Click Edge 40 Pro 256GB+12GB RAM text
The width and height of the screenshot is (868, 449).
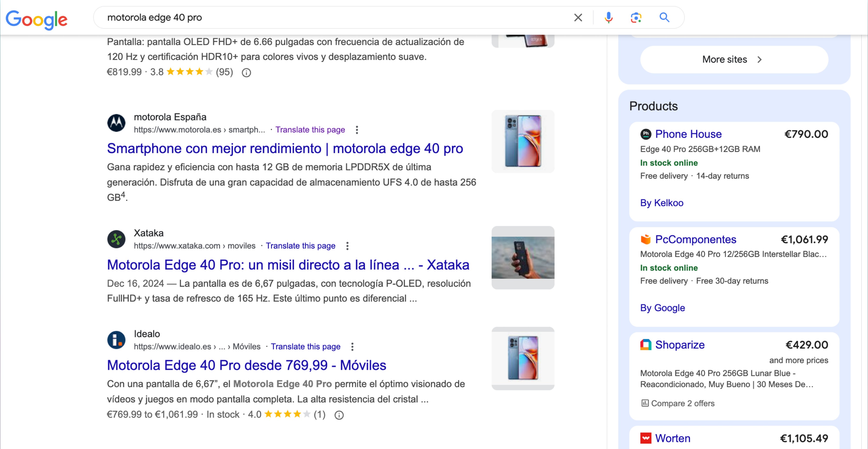[700, 149]
